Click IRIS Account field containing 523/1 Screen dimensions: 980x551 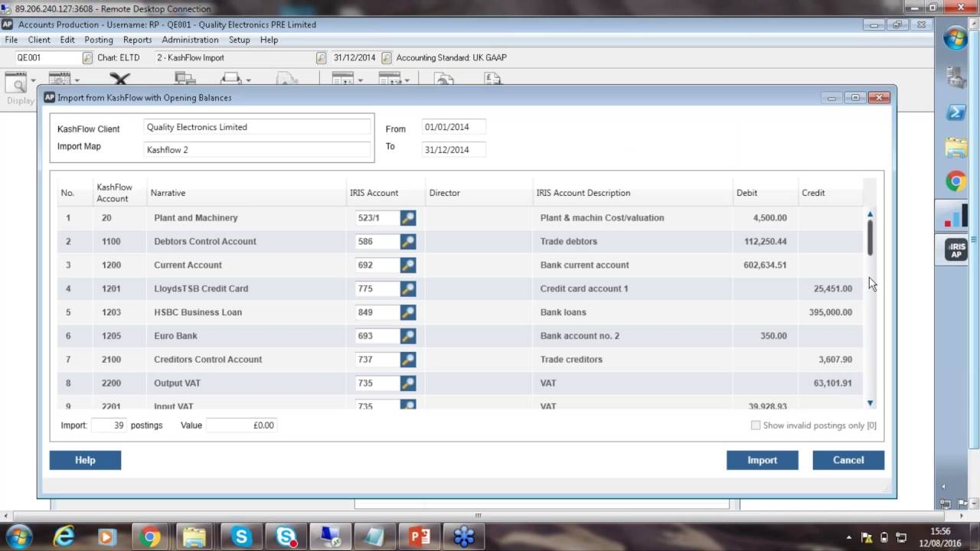click(x=377, y=218)
